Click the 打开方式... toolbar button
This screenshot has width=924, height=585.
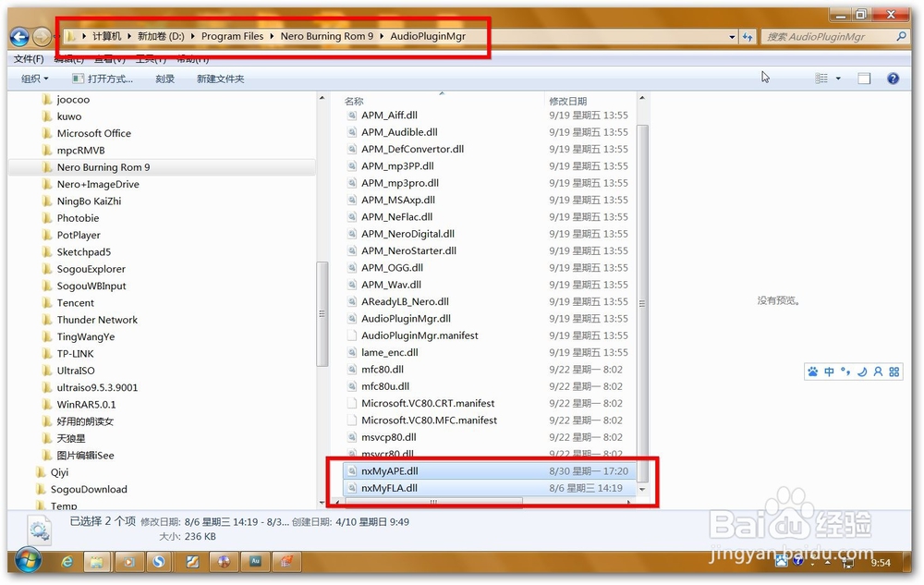[x=103, y=79]
